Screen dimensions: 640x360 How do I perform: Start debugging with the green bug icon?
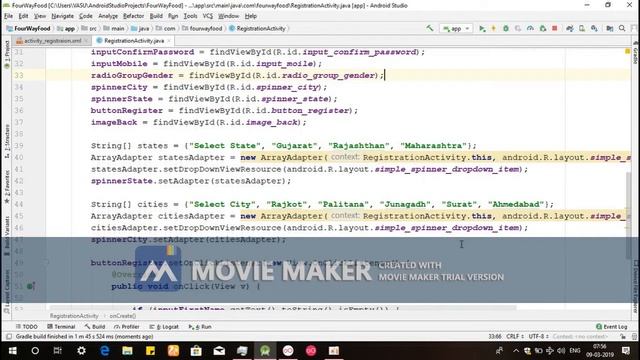506,28
